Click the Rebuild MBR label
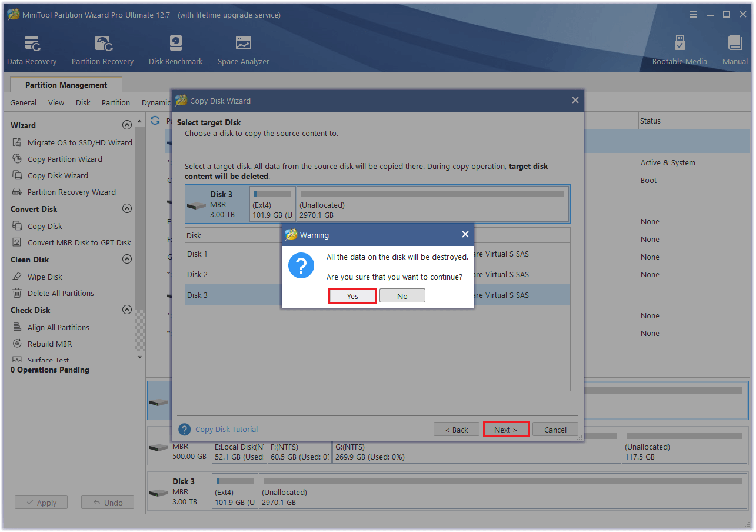This screenshot has height=532, width=756. [50, 344]
